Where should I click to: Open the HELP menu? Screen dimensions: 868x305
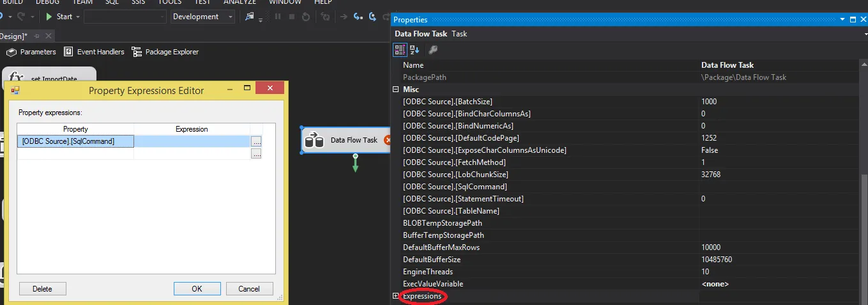[x=323, y=2]
